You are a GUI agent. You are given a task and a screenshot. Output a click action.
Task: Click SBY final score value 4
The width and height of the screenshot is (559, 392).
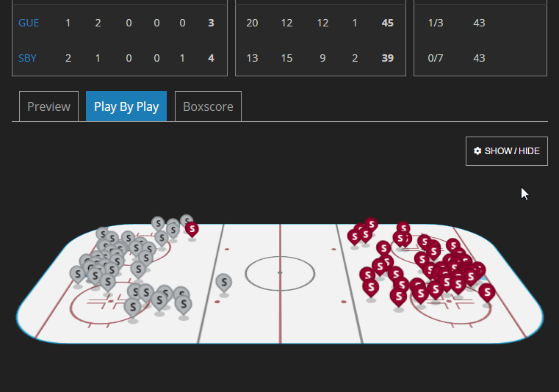[211, 58]
